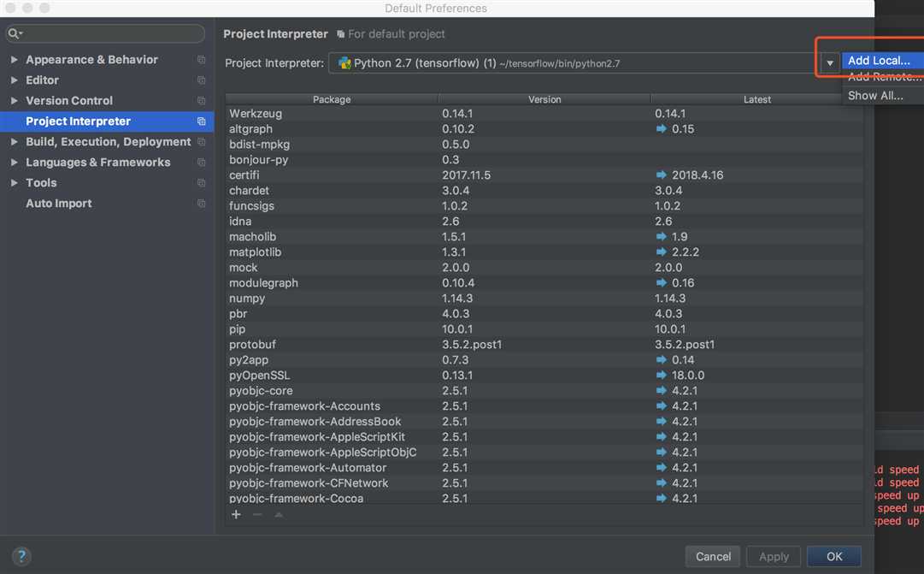
Task: Select Auto Import in sidebar
Action: point(59,204)
